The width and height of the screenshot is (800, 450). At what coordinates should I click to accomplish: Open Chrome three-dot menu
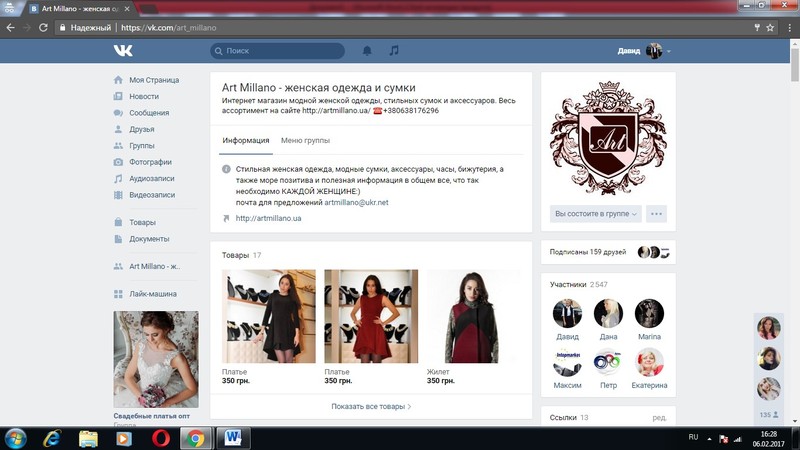[789, 28]
